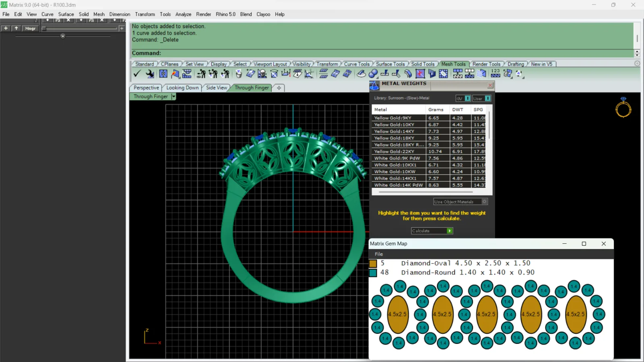Add a new viewport tab with plus icon
The width and height of the screenshot is (644, 362).
click(x=279, y=88)
